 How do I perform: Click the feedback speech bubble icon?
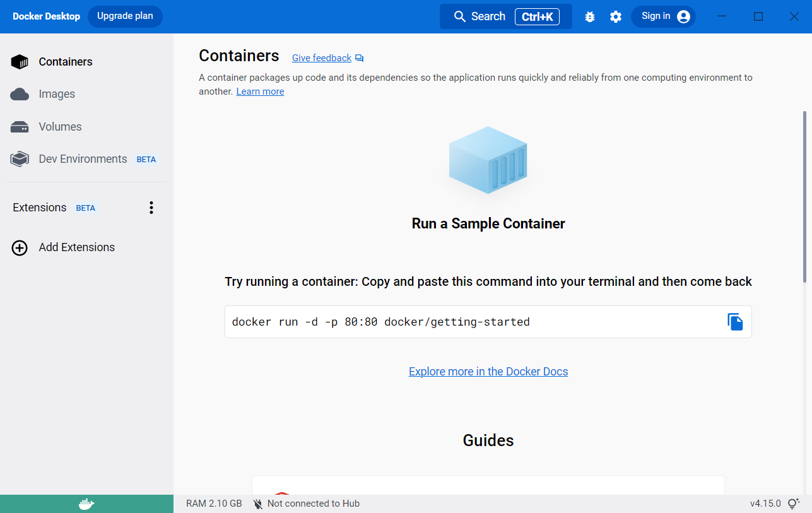(x=360, y=58)
